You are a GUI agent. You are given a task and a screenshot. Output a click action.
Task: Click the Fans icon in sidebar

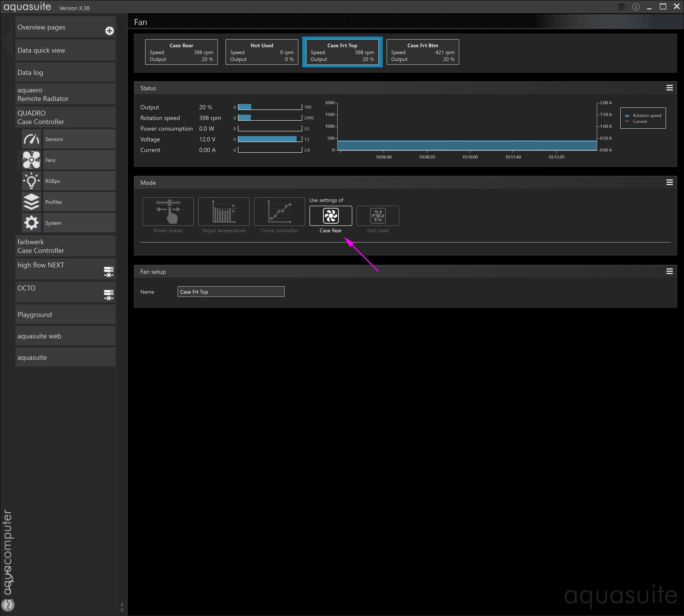[31, 160]
